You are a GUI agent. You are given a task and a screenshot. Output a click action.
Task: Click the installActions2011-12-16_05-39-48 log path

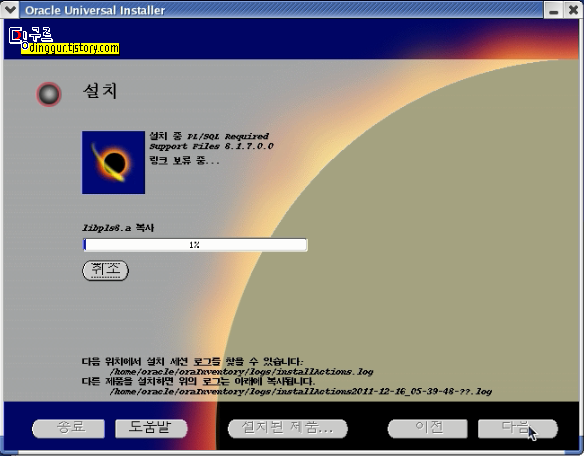coord(301,392)
